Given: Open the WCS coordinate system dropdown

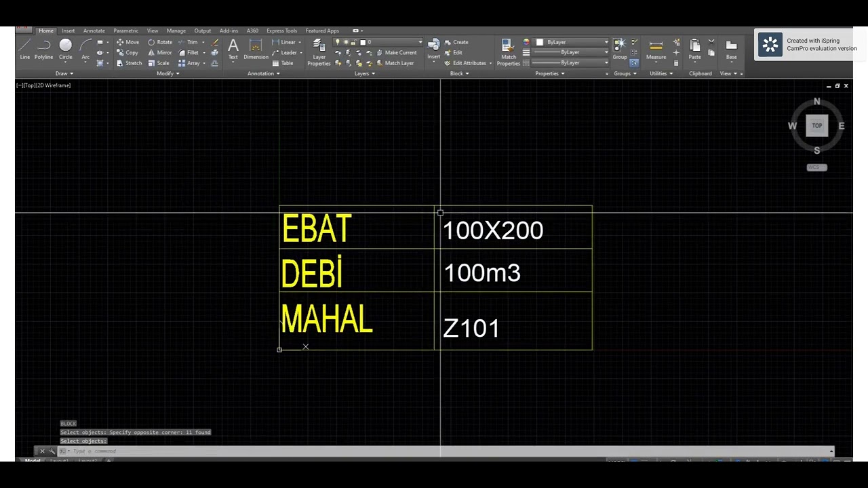Looking at the screenshot, I should (x=816, y=167).
